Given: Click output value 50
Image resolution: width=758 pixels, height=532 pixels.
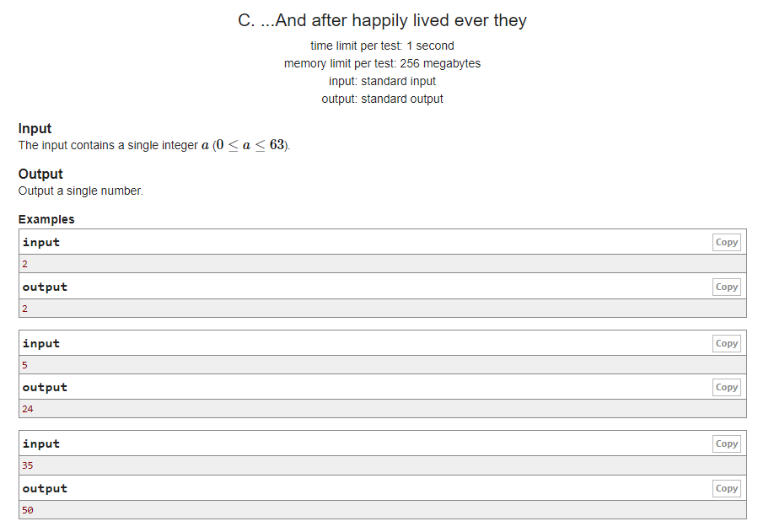Looking at the screenshot, I should pos(28,510).
